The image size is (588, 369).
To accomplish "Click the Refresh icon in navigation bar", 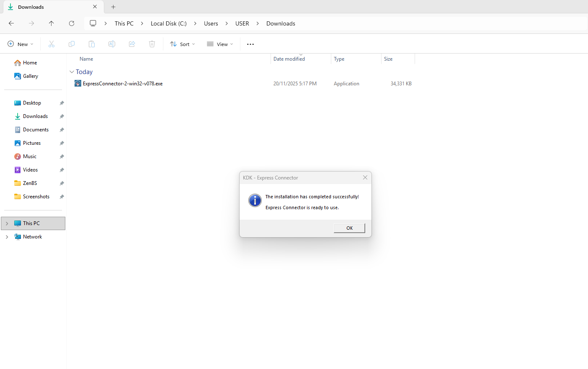I will 72,23.
